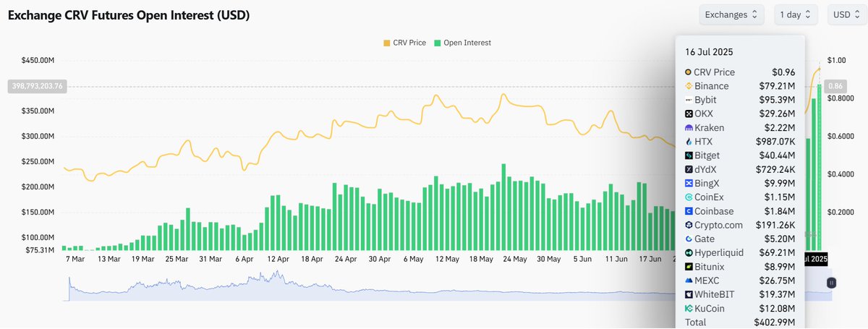Click the tallest green bar at 16 Jul
This screenshot has height=329, width=868.
(820, 168)
